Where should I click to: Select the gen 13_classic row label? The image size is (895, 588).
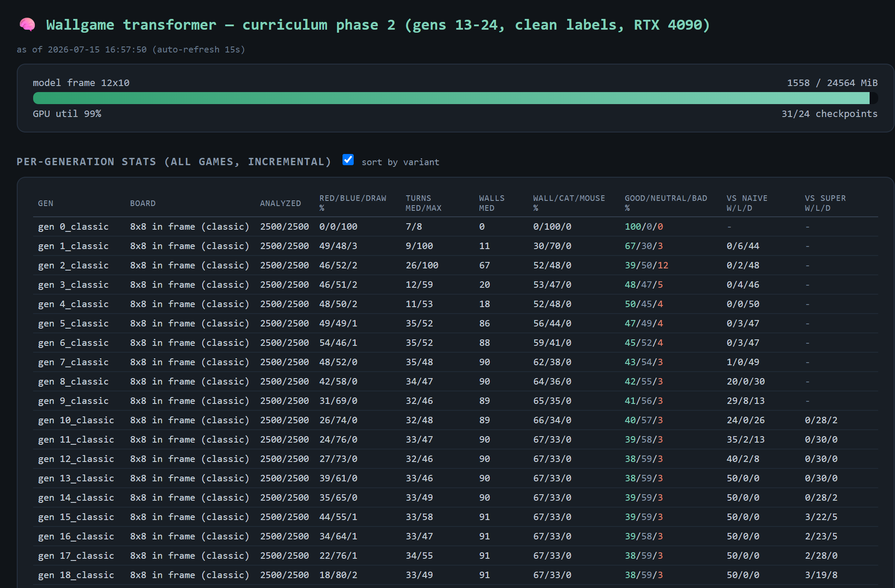pyautogui.click(x=76, y=478)
